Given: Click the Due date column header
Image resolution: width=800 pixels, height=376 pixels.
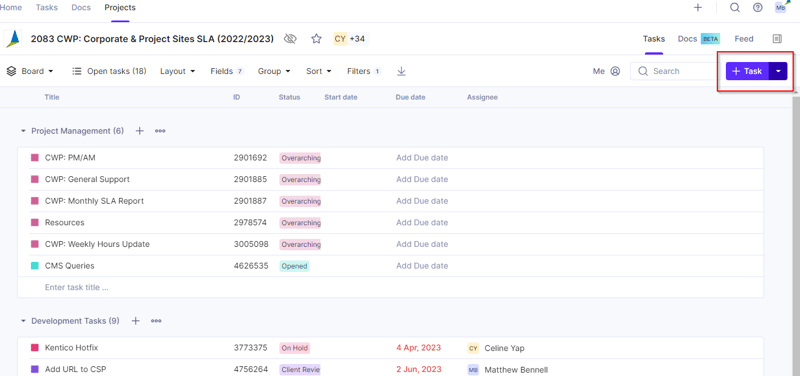Looking at the screenshot, I should pos(410,97).
